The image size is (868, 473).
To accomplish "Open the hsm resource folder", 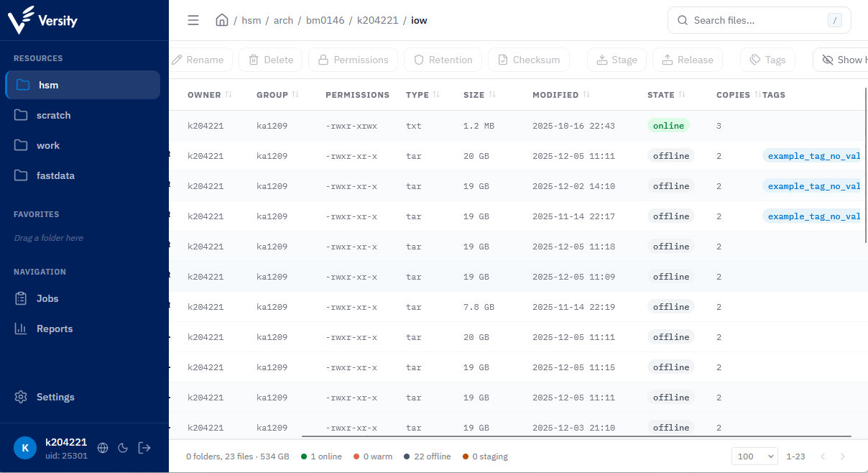I will point(83,85).
